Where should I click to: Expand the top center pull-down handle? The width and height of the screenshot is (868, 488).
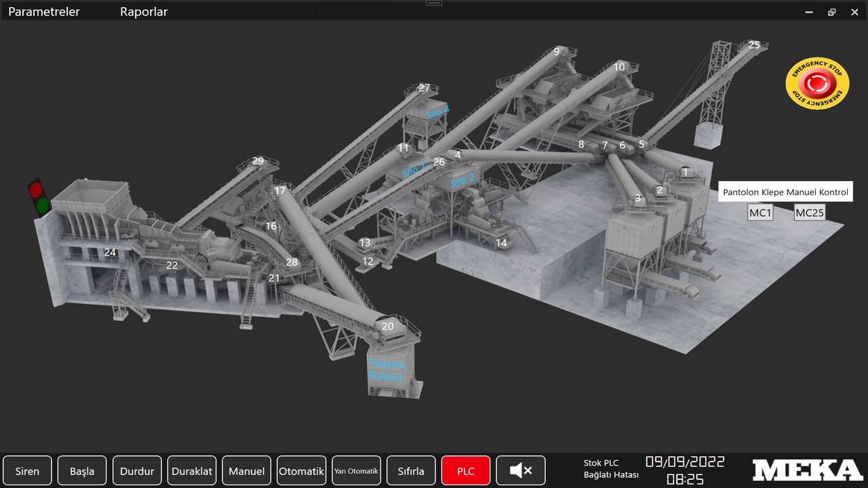(434, 3)
